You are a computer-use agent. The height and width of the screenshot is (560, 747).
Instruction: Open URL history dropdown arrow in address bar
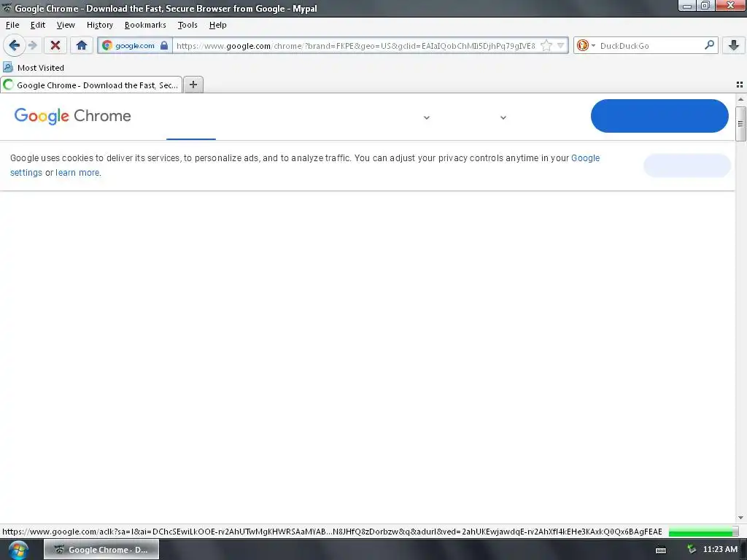click(561, 46)
